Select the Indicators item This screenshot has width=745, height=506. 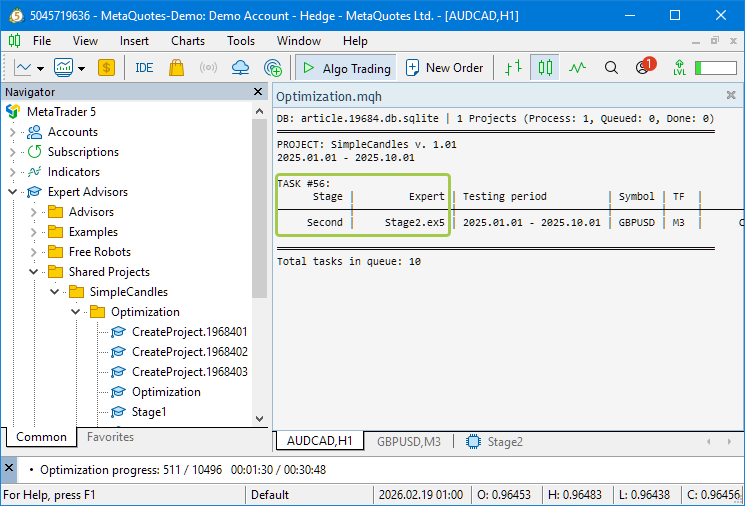pos(74,172)
